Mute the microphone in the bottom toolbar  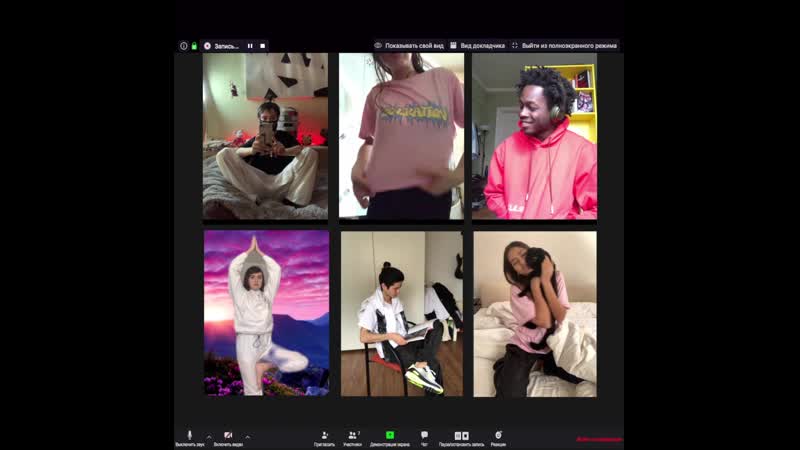pos(190,438)
